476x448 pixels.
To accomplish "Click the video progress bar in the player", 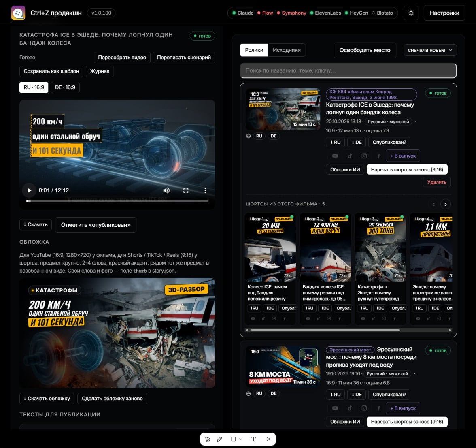I will click(117, 201).
